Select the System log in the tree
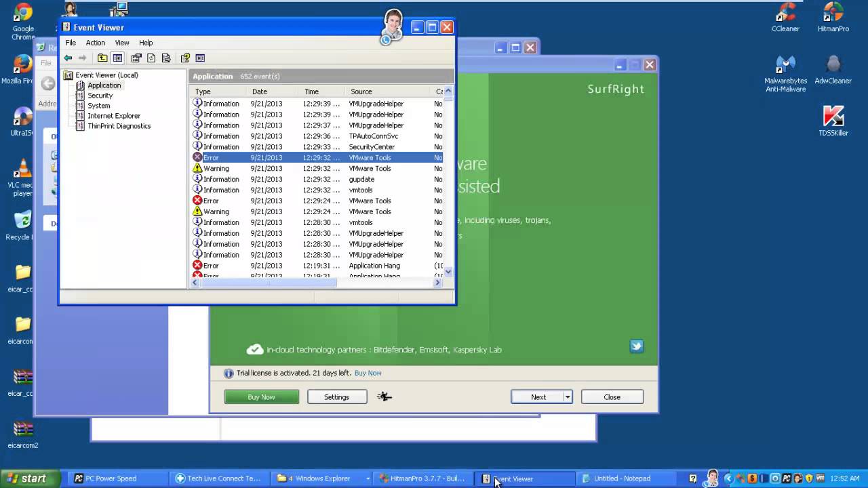The image size is (868, 488). [x=98, y=106]
